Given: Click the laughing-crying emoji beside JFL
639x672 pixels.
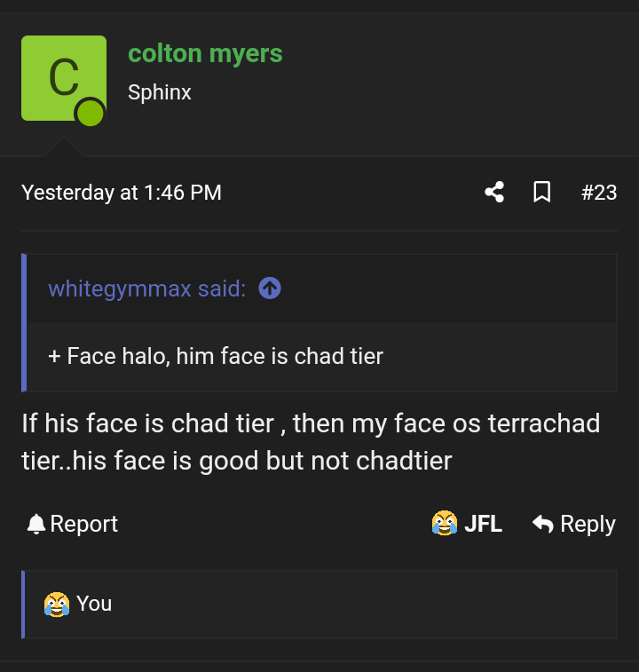Looking at the screenshot, I should point(444,524).
